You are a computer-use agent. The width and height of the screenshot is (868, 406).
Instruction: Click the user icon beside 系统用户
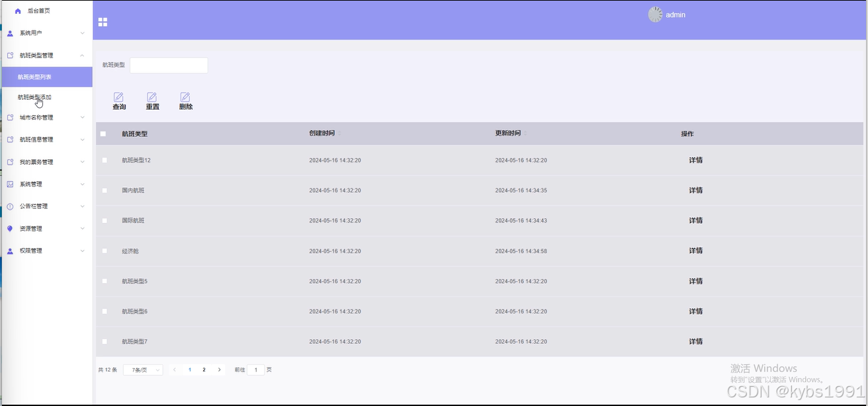(x=10, y=33)
